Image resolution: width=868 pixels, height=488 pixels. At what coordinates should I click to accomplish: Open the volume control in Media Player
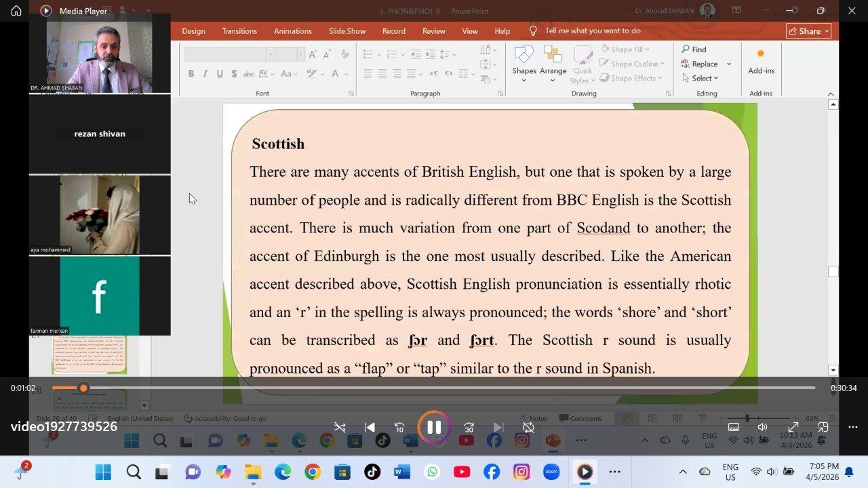pos(763,427)
